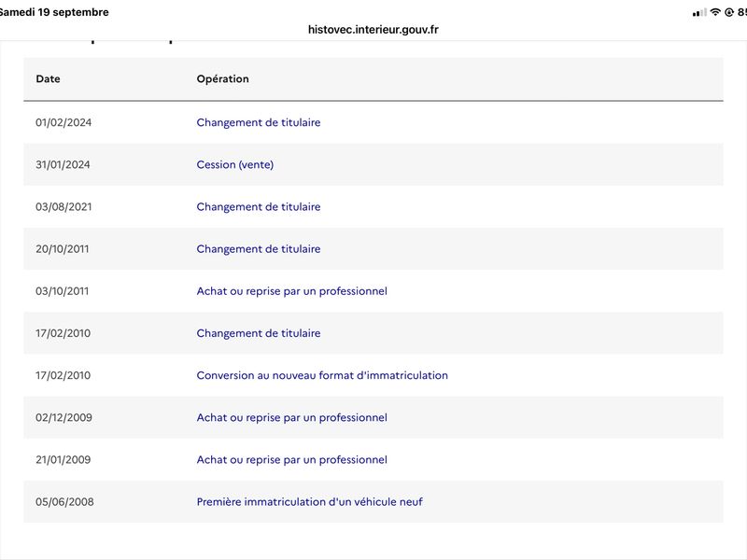Open Achat ou reprise dated 02/12/2009
747x560 pixels.
(291, 417)
